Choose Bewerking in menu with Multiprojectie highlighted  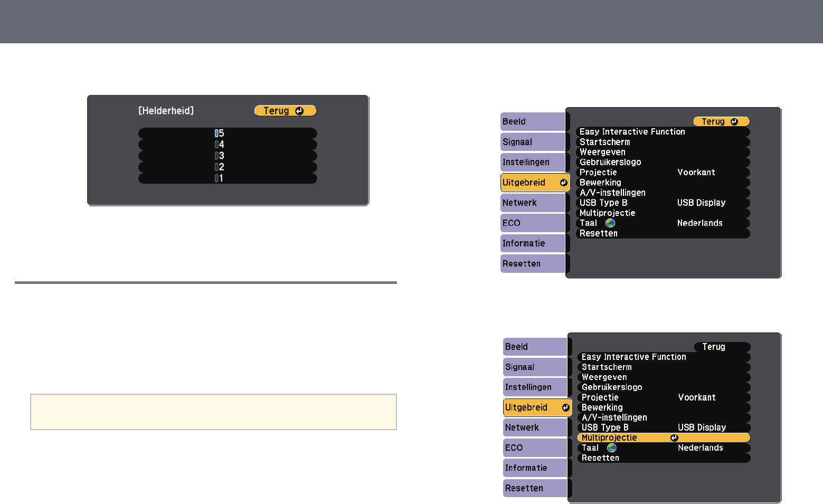pos(664,407)
